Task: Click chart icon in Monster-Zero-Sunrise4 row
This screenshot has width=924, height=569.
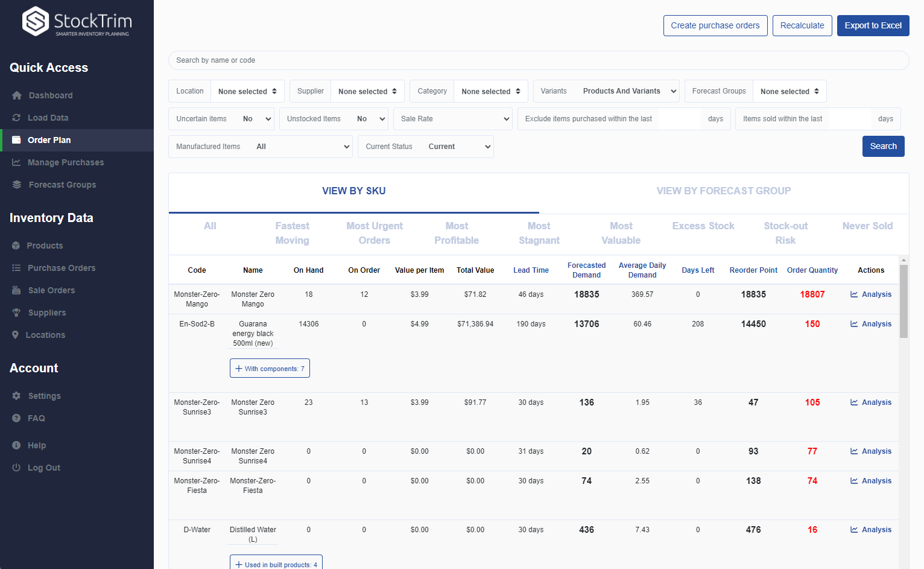Action: coord(854,451)
